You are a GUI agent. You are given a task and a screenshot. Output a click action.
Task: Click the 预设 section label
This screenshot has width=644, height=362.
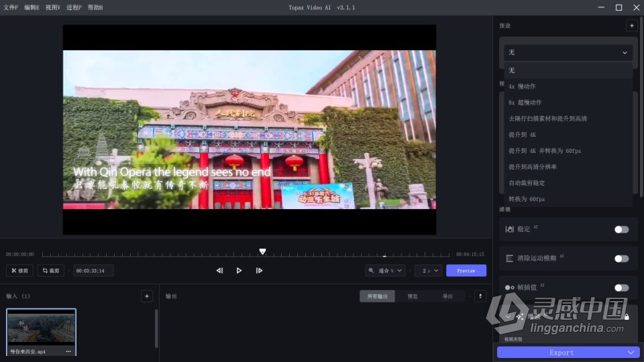(504, 25)
